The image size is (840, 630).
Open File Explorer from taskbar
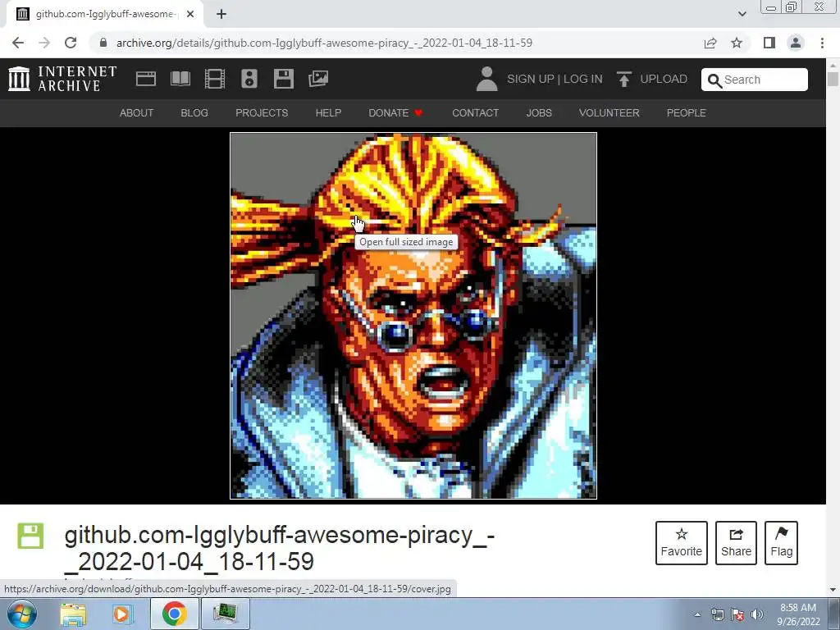click(73, 614)
